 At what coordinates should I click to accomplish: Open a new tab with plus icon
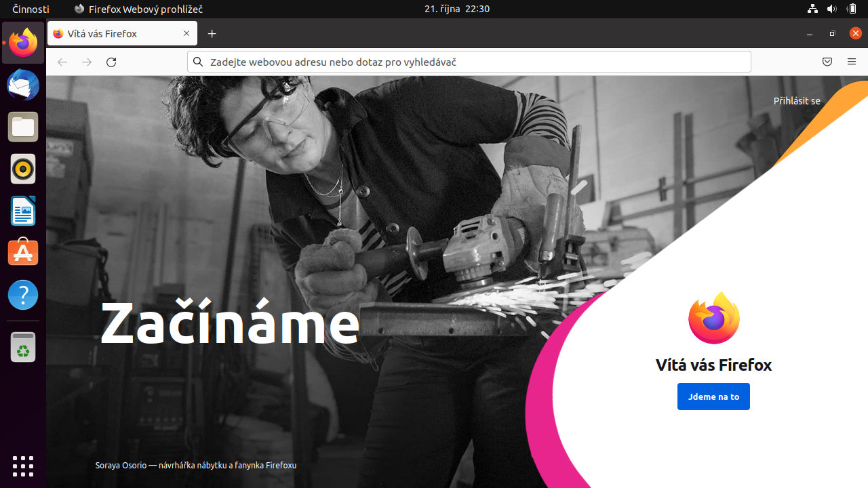(212, 34)
